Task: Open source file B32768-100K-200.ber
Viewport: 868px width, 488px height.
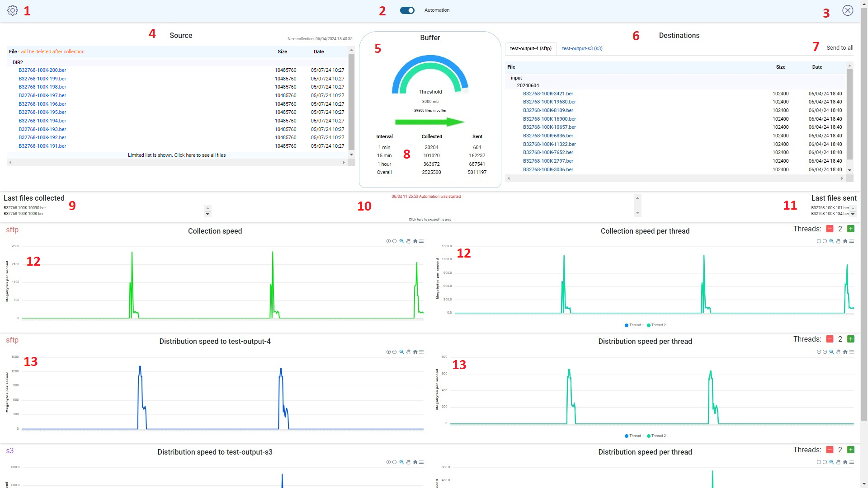Action: pyautogui.click(x=42, y=70)
